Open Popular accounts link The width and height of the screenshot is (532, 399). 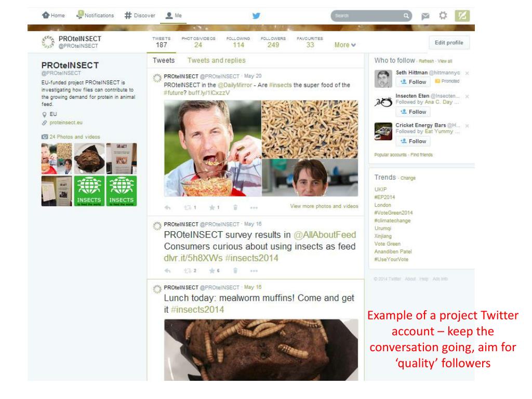[390, 155]
